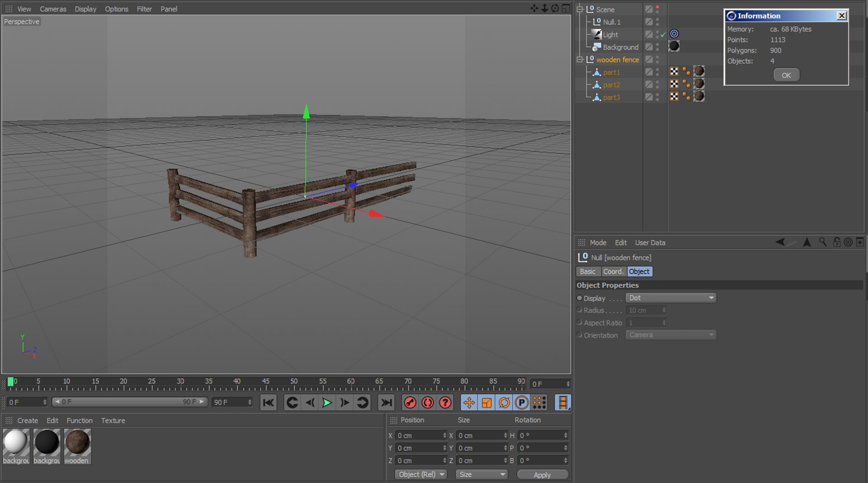Image resolution: width=868 pixels, height=483 pixels.
Task: Toggle the autokeying red icon
Action: click(x=428, y=403)
